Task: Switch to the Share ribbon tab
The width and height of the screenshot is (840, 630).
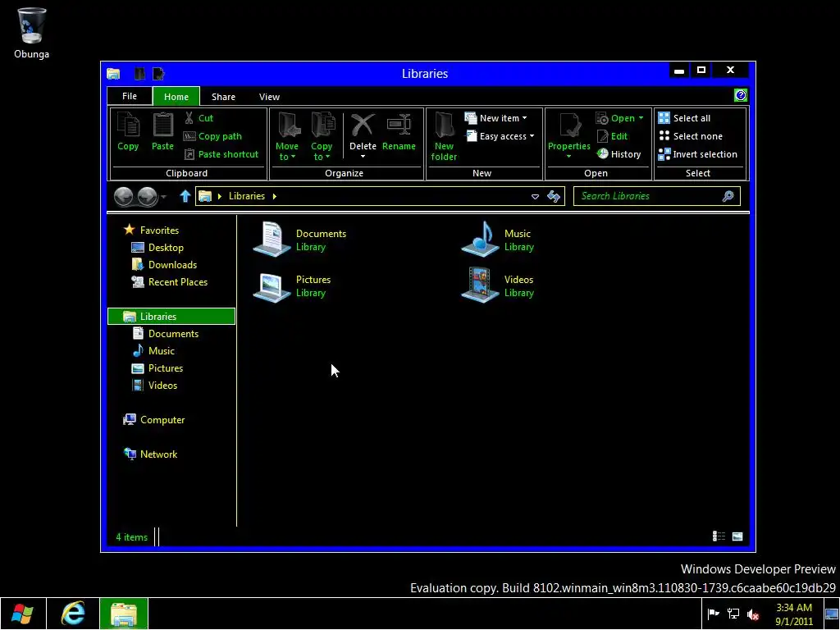Action: [223, 97]
